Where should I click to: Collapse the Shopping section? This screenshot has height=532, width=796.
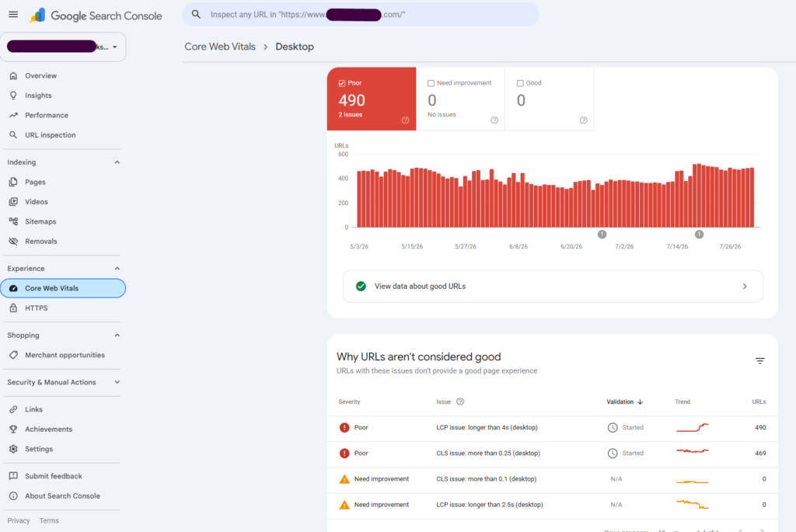(x=117, y=336)
